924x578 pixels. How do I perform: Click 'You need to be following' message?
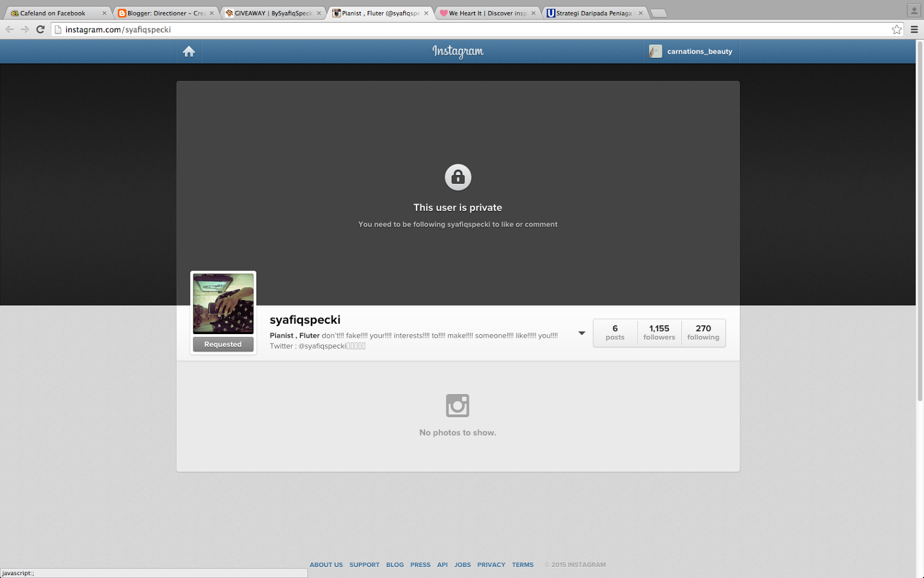(x=458, y=224)
